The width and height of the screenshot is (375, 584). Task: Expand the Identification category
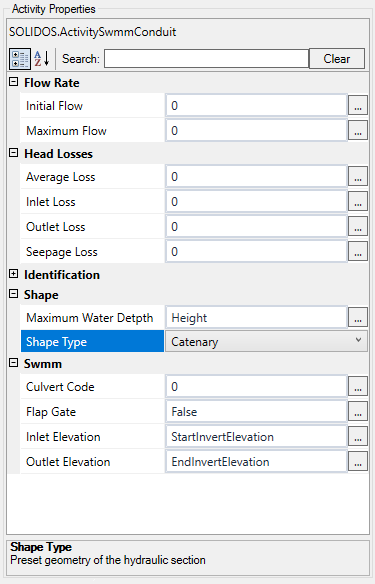pyautogui.click(x=13, y=274)
